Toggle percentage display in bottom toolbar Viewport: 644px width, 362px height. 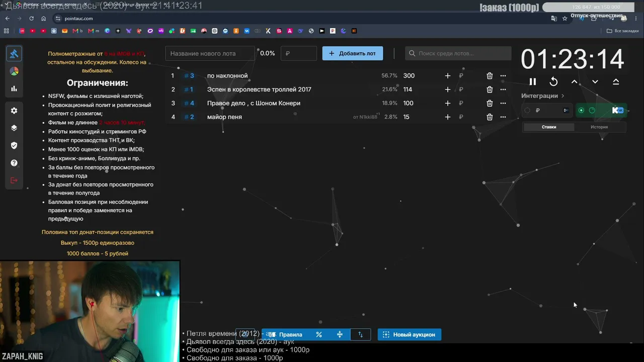pos(319,334)
